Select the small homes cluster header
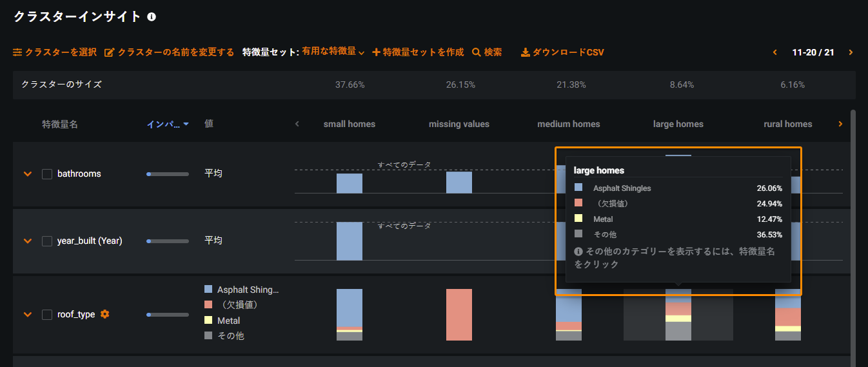This screenshot has height=367, width=868. click(x=349, y=124)
